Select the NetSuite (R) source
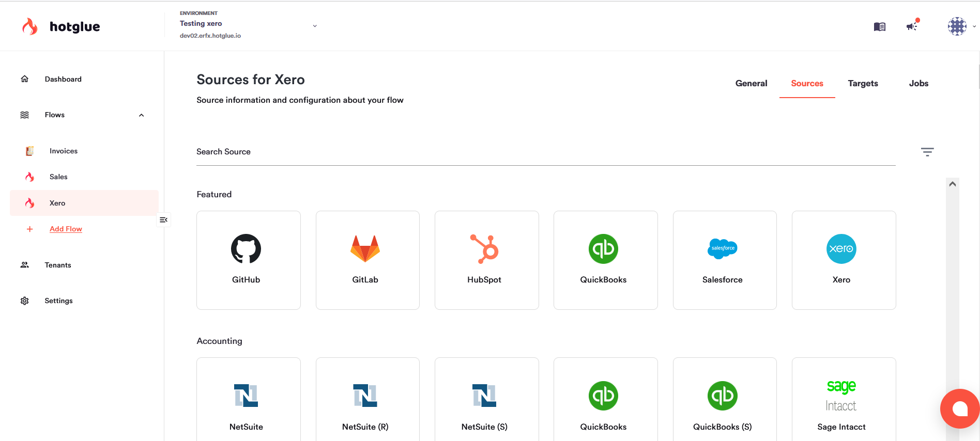The image size is (980, 441). point(367,400)
